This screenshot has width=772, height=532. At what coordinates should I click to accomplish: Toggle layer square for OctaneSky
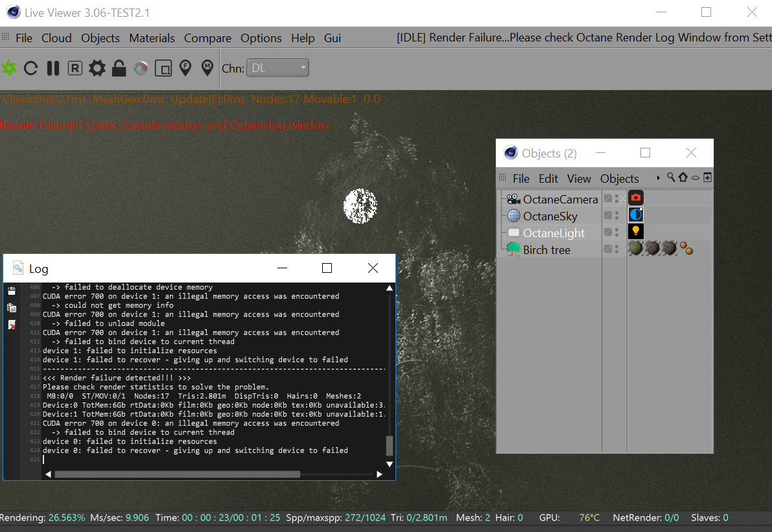608,215
